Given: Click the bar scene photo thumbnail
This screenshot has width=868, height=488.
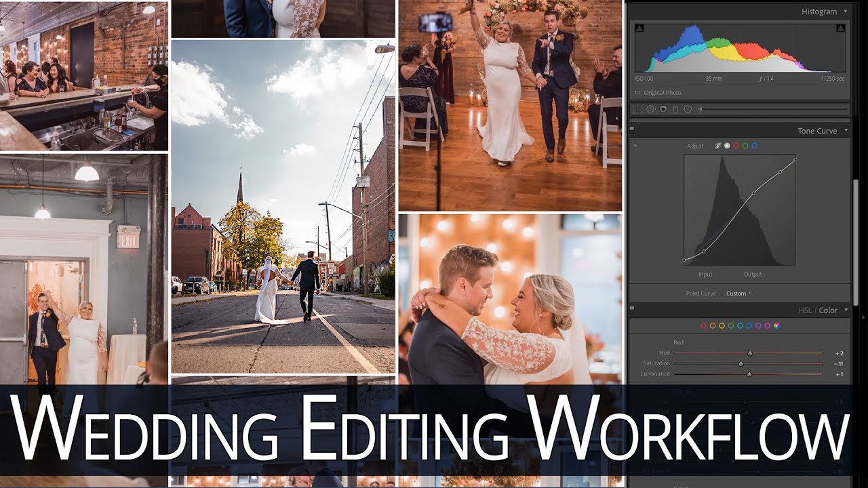Looking at the screenshot, I should pyautogui.click(x=83, y=76).
